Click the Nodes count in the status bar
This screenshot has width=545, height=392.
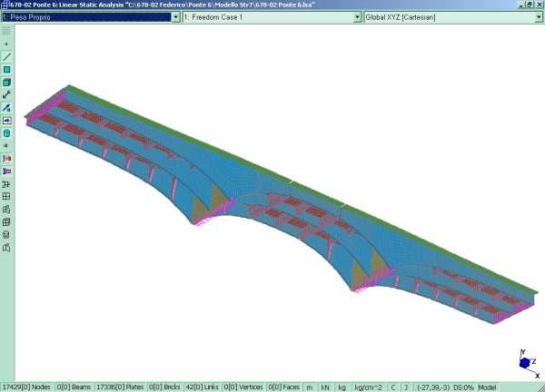click(x=25, y=387)
